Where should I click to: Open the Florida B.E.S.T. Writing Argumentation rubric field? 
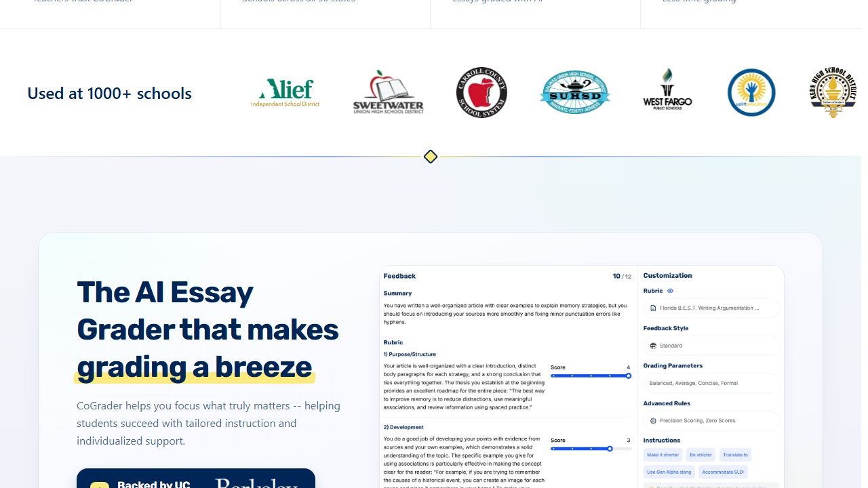(711, 308)
